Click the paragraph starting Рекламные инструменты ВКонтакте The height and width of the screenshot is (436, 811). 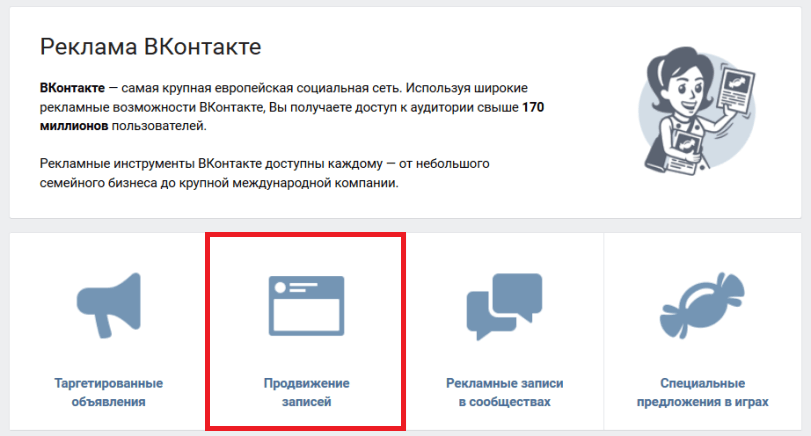point(264,173)
